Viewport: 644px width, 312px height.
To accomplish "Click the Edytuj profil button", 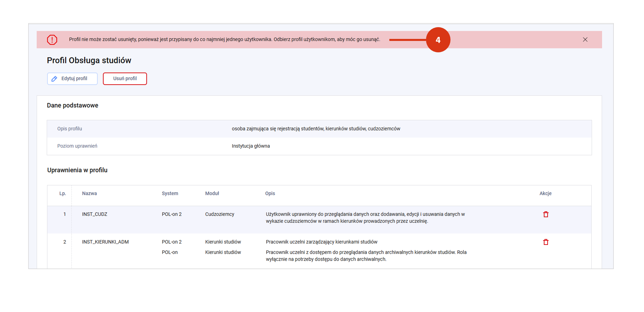I will pos(72,79).
